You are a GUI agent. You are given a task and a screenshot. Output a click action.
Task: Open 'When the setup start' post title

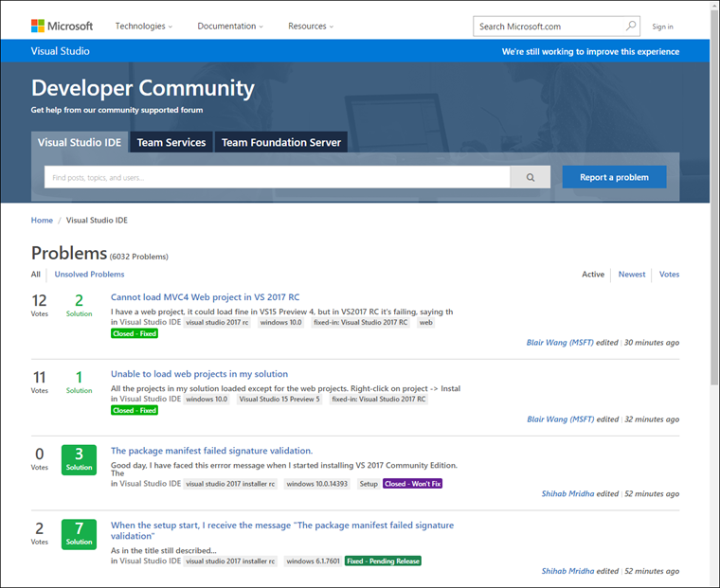click(x=282, y=530)
